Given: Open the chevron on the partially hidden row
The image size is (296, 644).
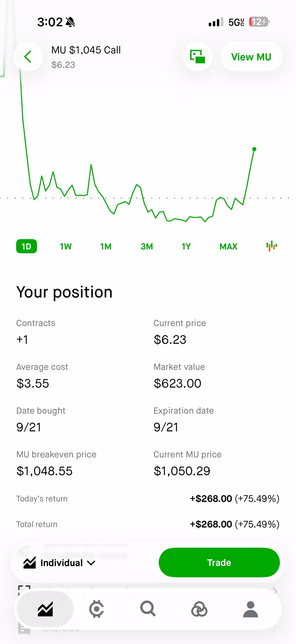Looking at the screenshot, I should (275, 591).
